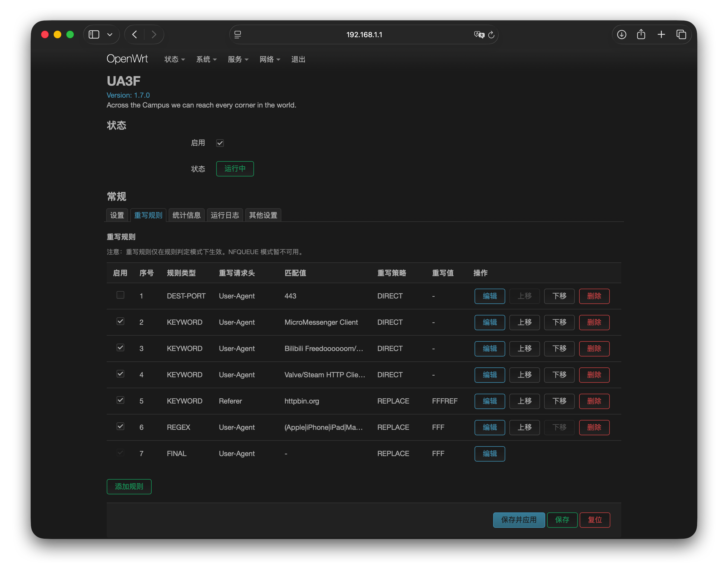Click the Safari sidebar toggle icon
728x580 pixels.
coord(94,34)
